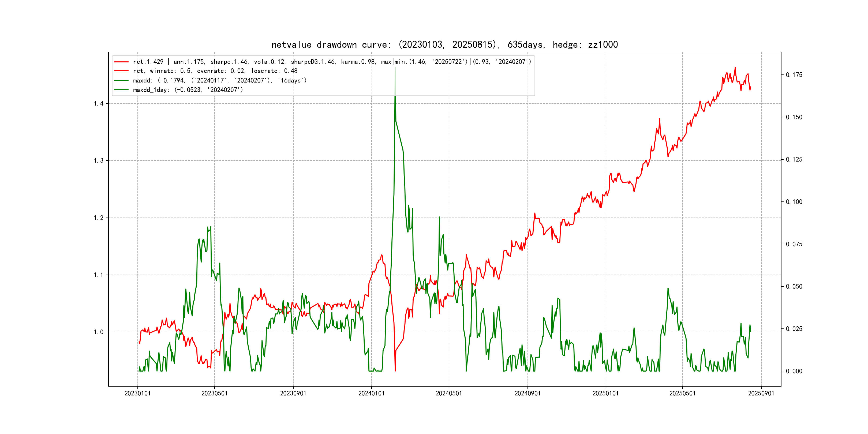Click the chart title text
Screen dimensions: 868x434
tap(444, 44)
